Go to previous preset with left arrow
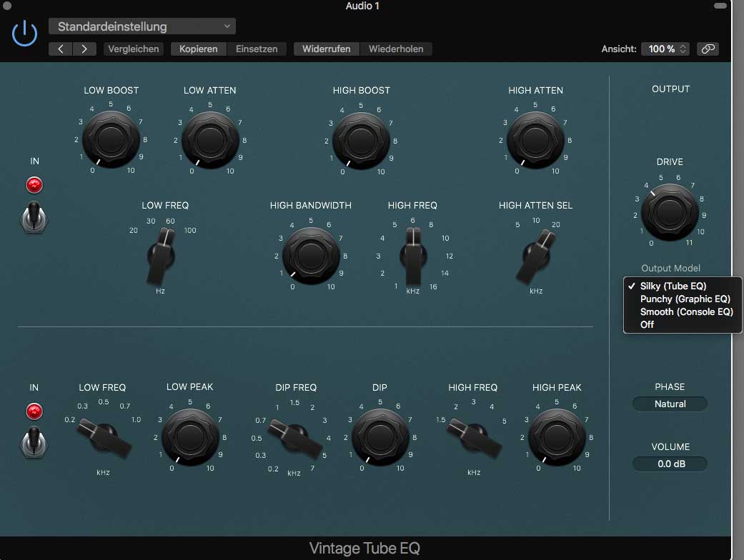The width and height of the screenshot is (744, 560). click(x=61, y=49)
